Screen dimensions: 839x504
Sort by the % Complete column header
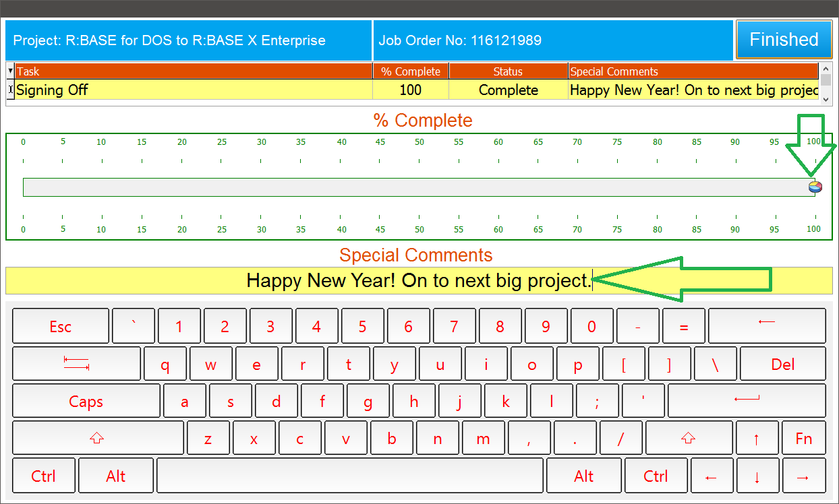(x=410, y=71)
